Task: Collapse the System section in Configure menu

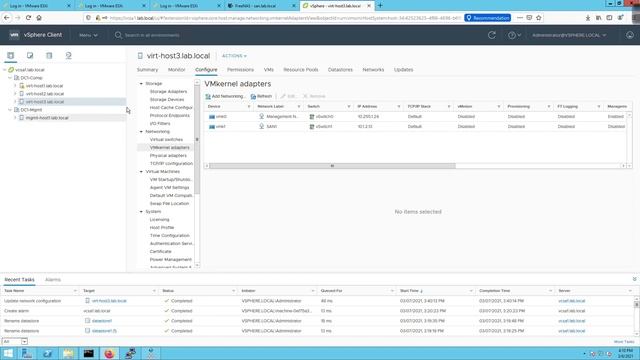Action: (141, 212)
